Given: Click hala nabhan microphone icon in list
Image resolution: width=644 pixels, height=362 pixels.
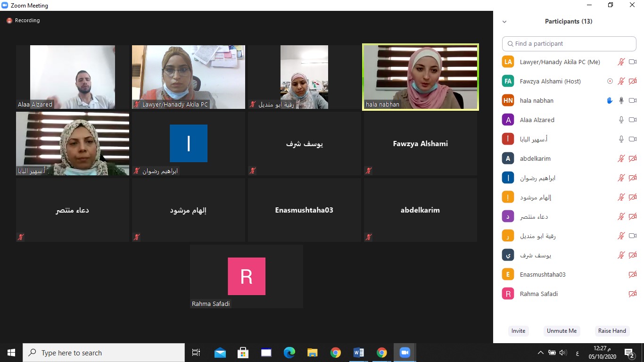Looking at the screenshot, I should [x=621, y=100].
